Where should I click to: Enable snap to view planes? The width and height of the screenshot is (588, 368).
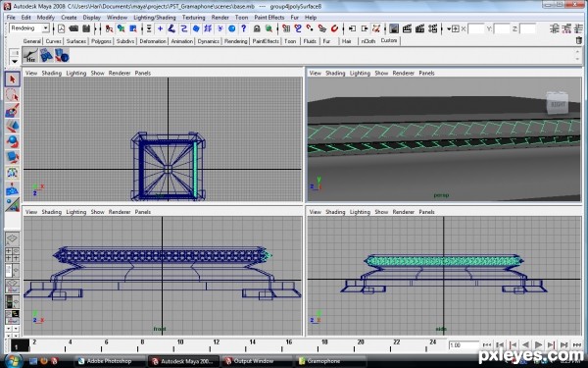tap(322, 28)
